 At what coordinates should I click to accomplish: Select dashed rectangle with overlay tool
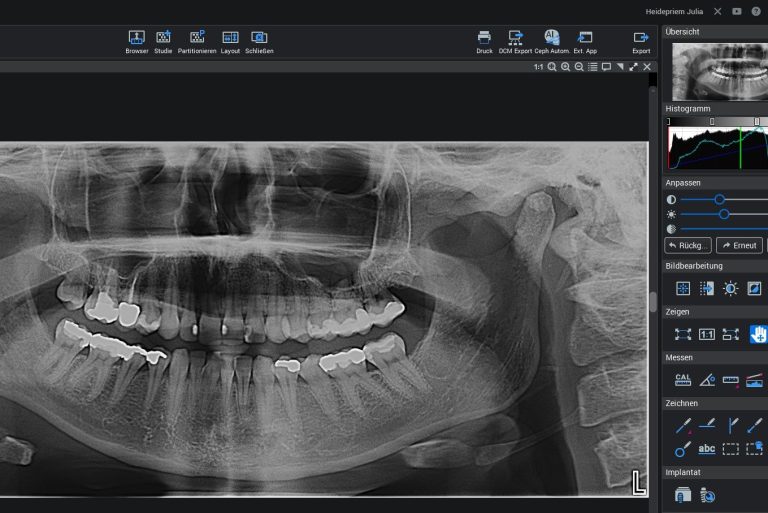[754, 448]
